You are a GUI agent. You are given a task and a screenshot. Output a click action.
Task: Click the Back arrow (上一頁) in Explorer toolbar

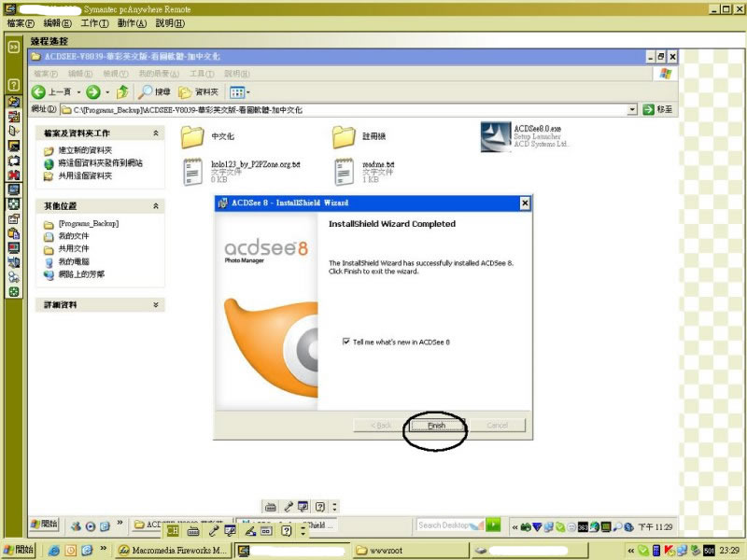51,91
